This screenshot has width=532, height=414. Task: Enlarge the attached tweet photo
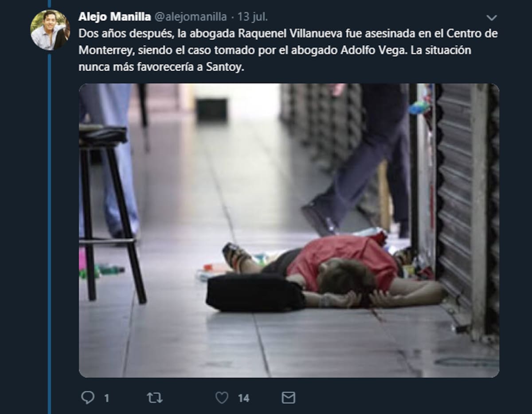[x=289, y=230]
